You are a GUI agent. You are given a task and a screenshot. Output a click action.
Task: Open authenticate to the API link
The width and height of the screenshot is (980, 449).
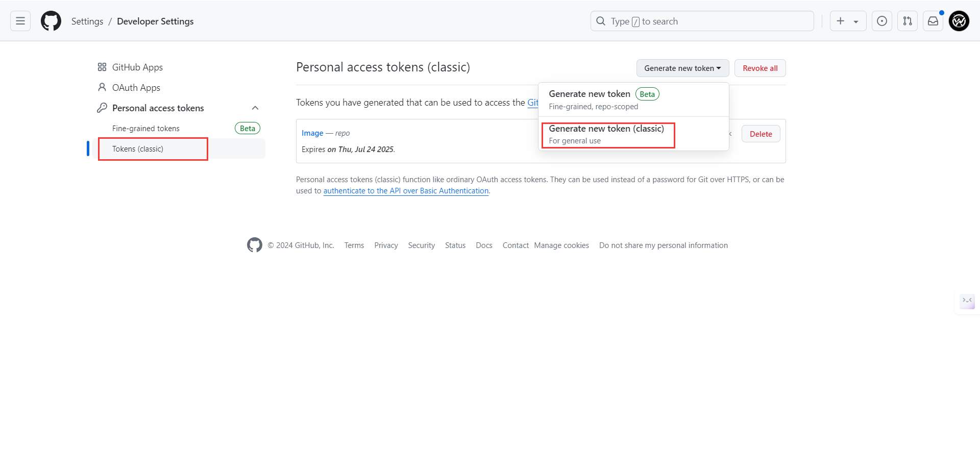click(x=406, y=191)
